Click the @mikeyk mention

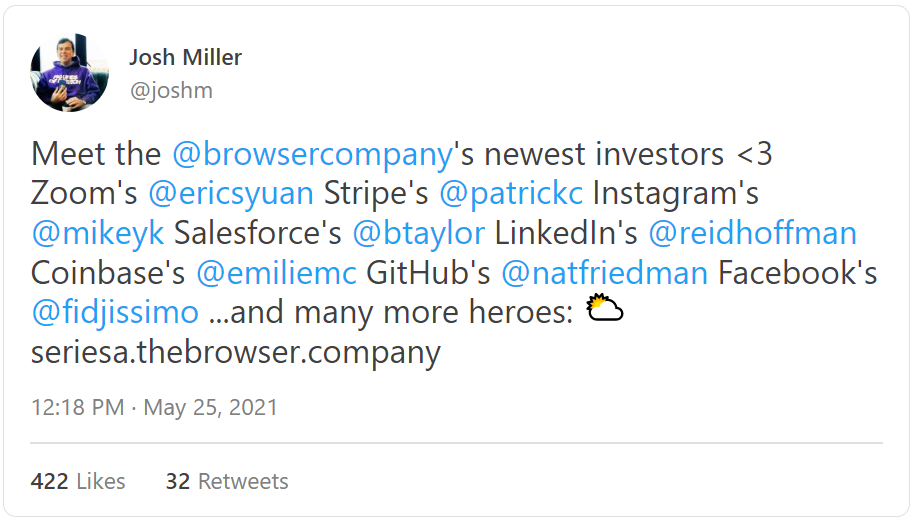coord(97,234)
